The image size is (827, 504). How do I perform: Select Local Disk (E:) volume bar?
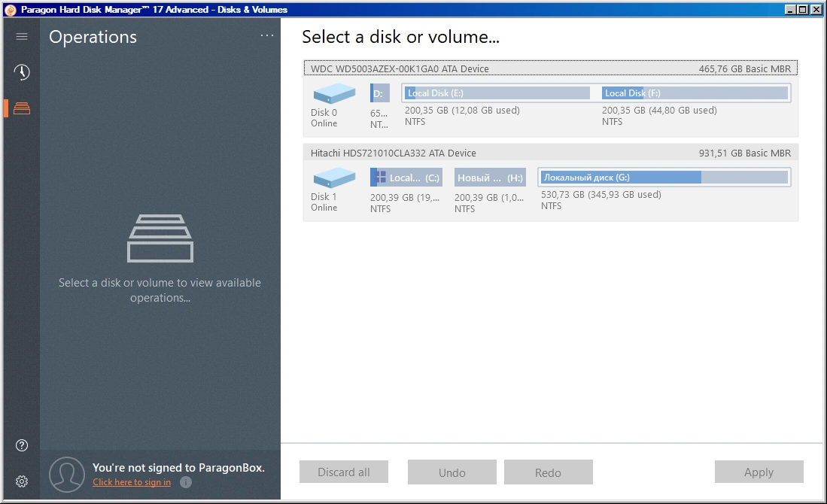tap(497, 93)
